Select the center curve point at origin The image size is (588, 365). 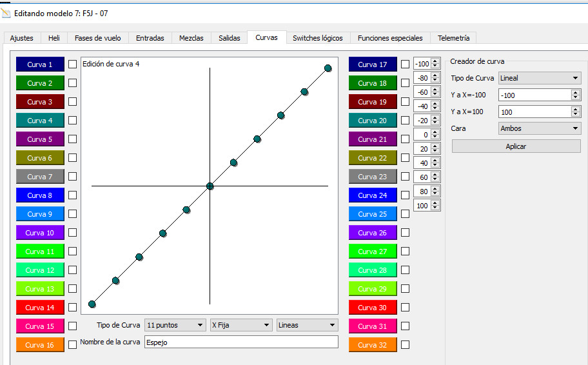(210, 186)
